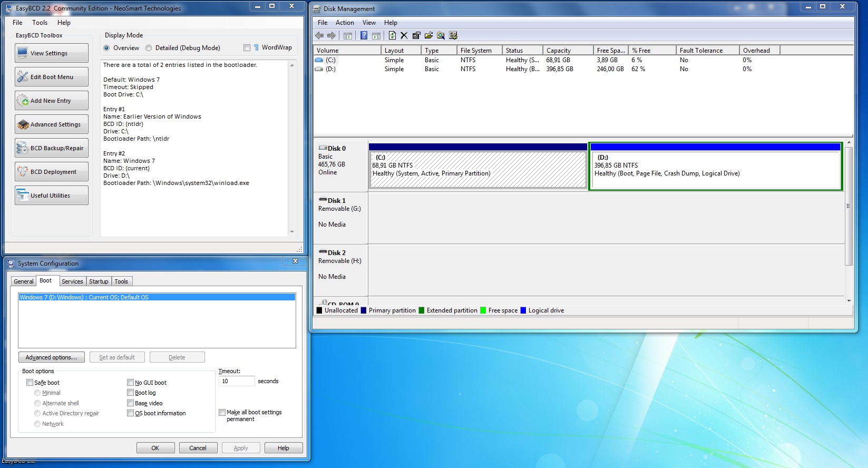
Task: Click the open folder toolbar icon
Action: pos(428,35)
